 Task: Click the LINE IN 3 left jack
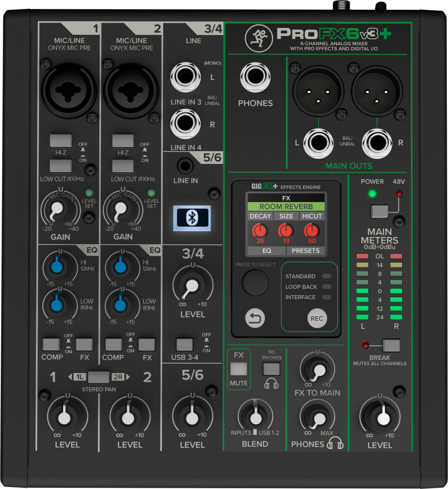186,77
